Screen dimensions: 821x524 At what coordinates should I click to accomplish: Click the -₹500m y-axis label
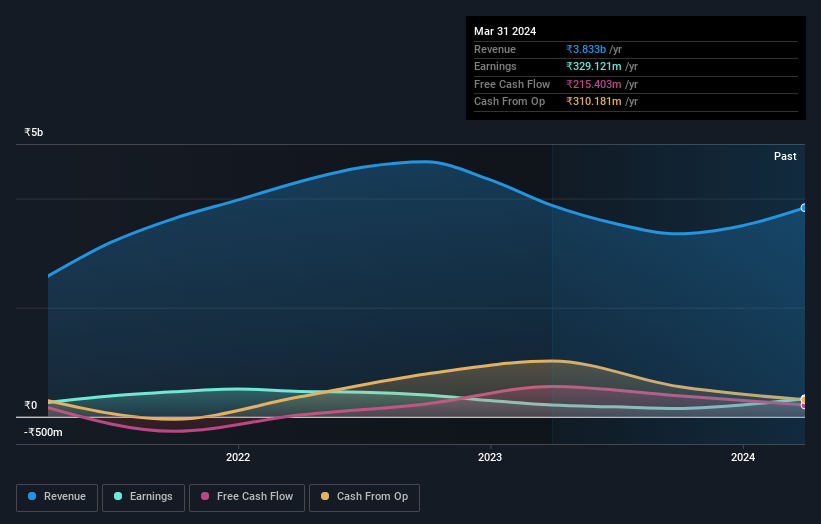43,432
